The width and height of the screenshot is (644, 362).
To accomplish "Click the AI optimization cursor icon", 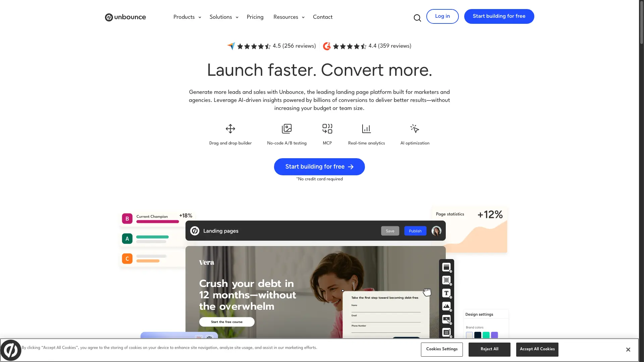I will click(x=415, y=129).
